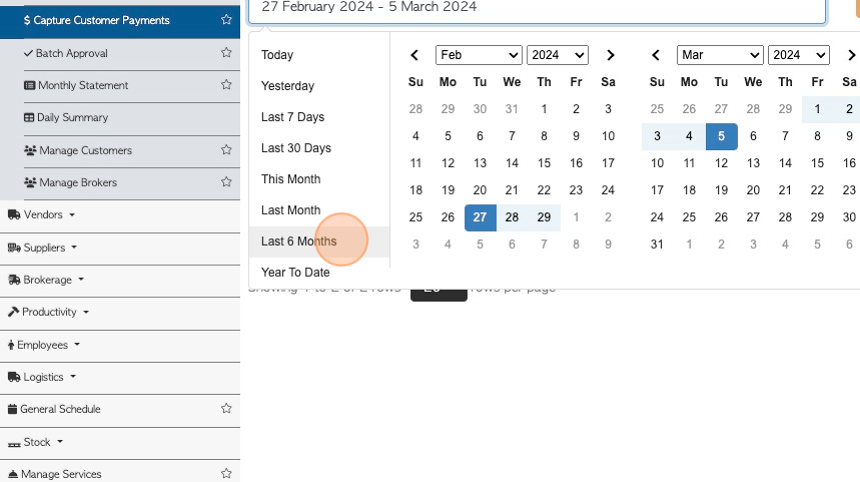Click the Brokerage truck icon
The width and height of the screenshot is (860, 482).
(14, 280)
